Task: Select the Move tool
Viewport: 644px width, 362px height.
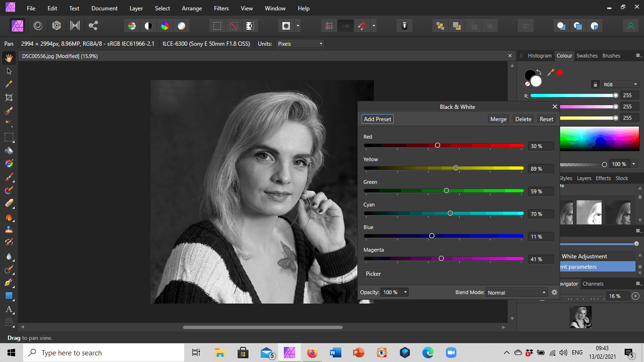Action: tap(8, 71)
